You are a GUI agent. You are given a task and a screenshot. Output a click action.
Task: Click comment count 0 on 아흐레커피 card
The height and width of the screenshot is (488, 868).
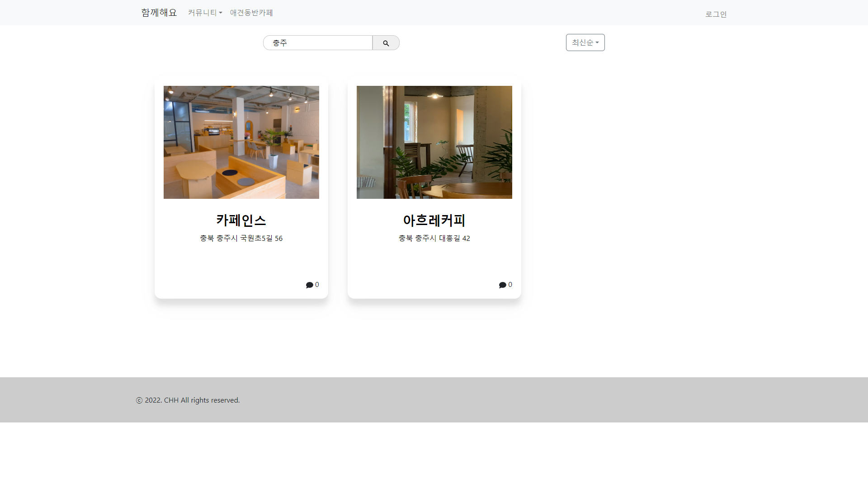pos(510,285)
